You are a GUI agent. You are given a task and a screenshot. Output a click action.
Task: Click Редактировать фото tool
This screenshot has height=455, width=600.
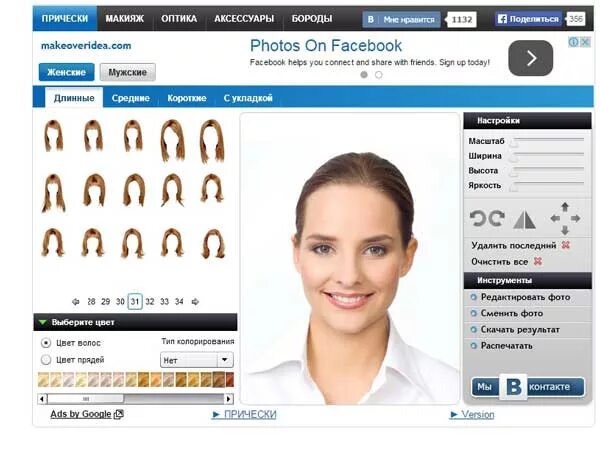(525, 297)
